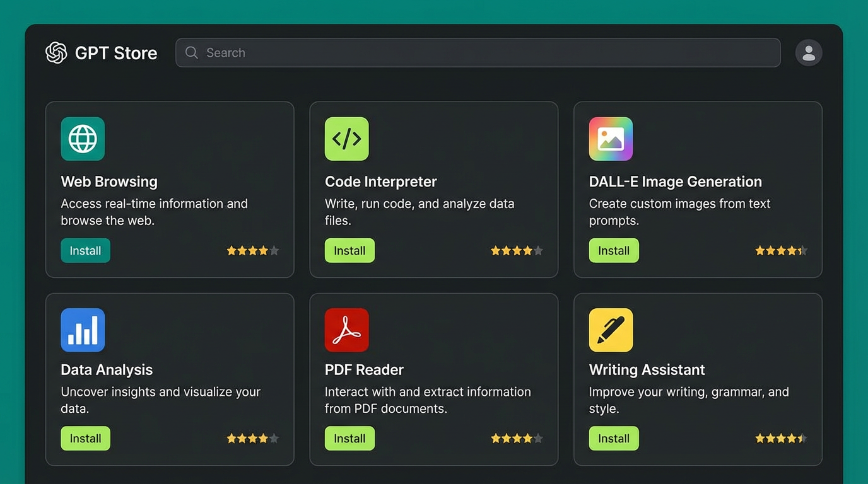
Task: Install the DALL-E Image Generation GPT
Action: (x=614, y=250)
